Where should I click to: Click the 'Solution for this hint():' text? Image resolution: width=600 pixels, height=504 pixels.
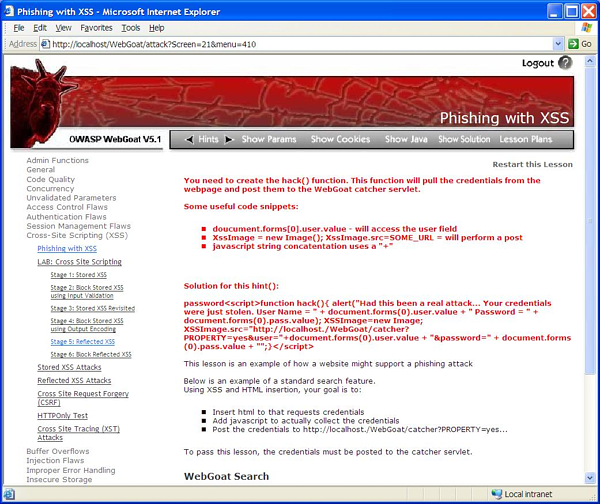(231, 286)
